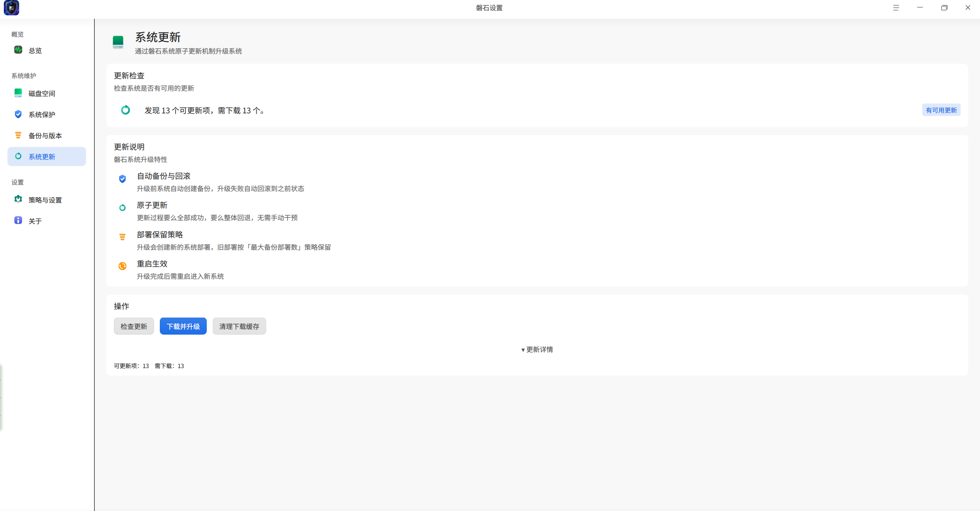Open the 总览 overview page
The width and height of the screenshot is (980, 511).
pyautogui.click(x=47, y=50)
